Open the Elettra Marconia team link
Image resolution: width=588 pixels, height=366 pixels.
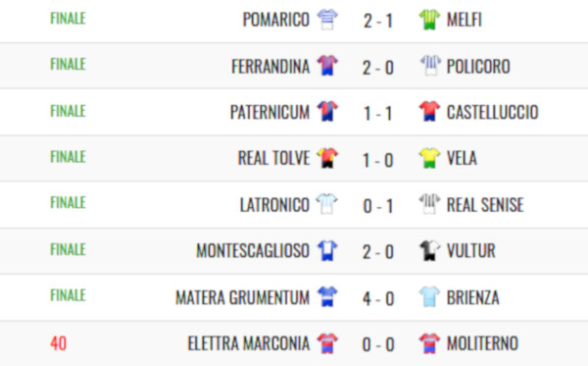249,343
